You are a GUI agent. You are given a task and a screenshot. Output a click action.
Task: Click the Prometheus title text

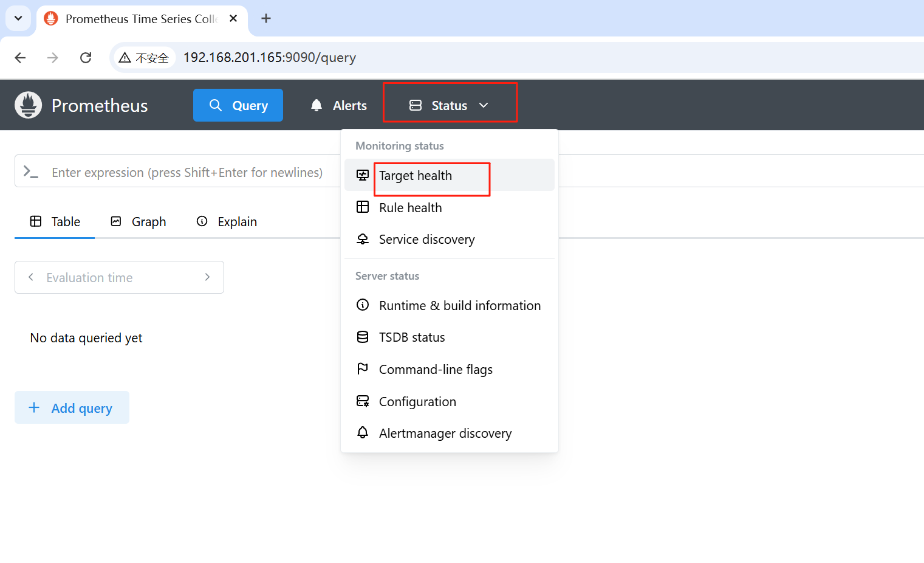100,105
